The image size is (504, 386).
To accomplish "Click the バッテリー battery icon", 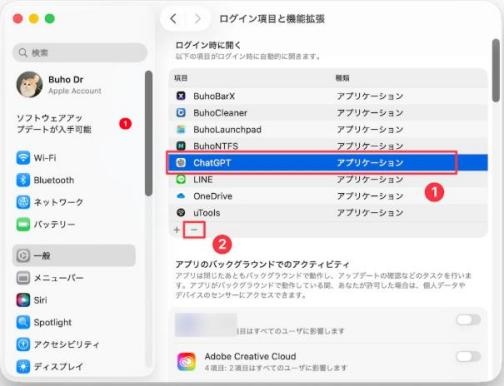I will tap(23, 224).
